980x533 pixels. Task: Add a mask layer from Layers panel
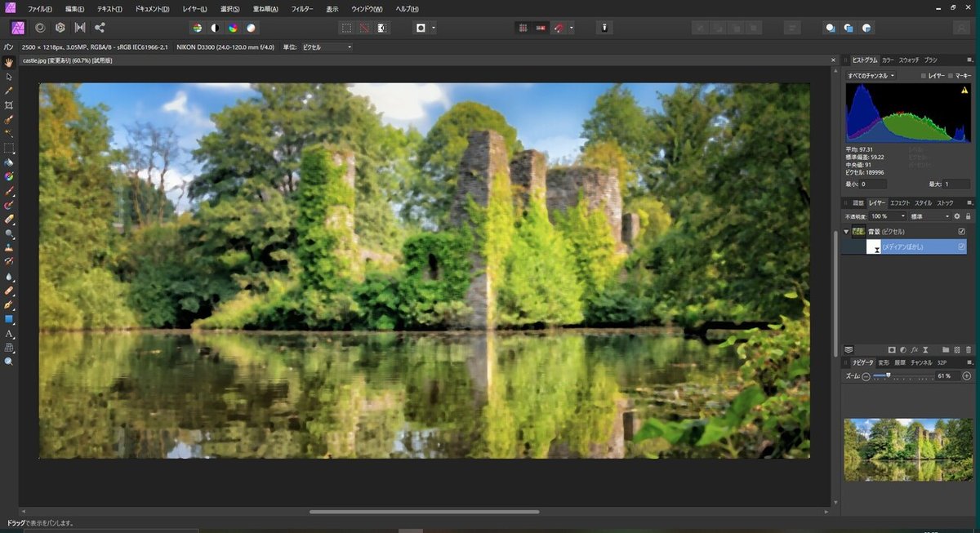pos(892,349)
